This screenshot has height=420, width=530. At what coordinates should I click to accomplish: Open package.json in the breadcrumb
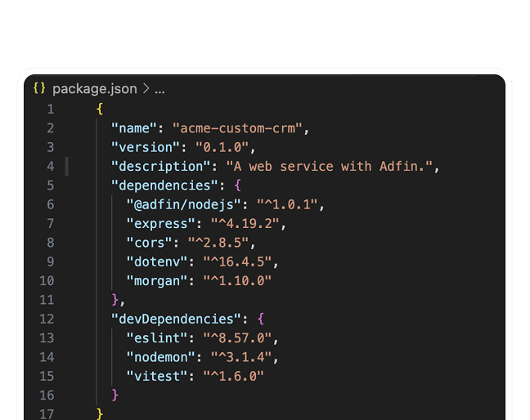(x=94, y=88)
